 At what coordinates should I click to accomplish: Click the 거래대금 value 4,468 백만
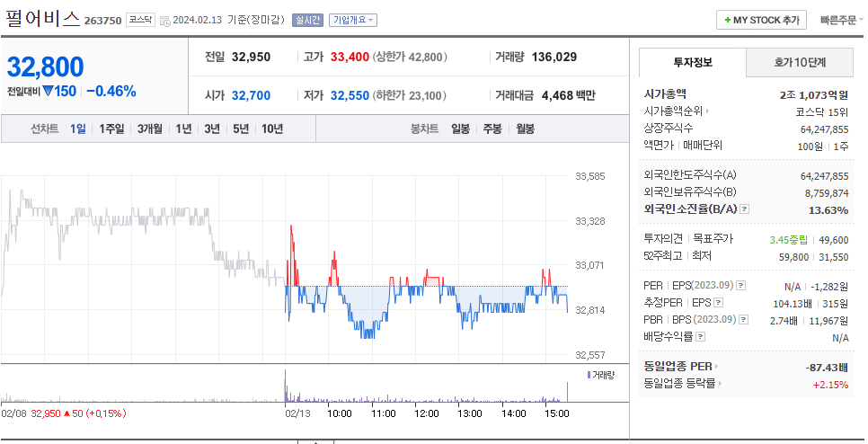[x=569, y=96]
